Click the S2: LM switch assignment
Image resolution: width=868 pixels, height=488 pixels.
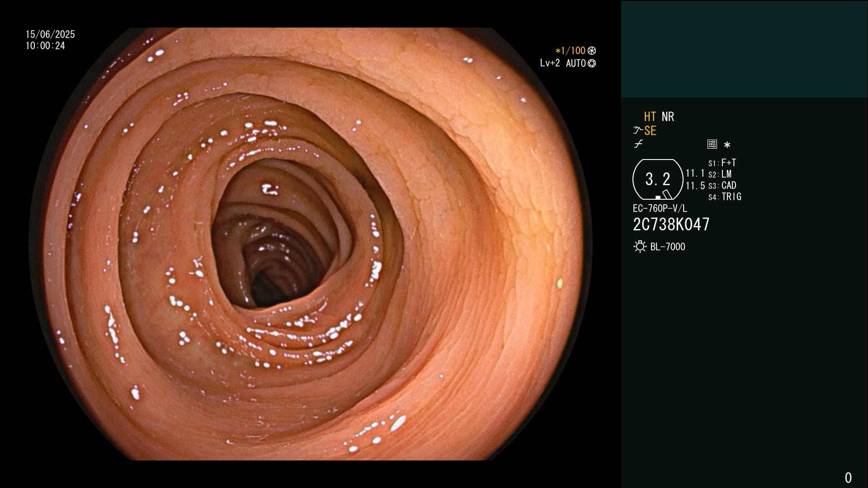pos(720,174)
